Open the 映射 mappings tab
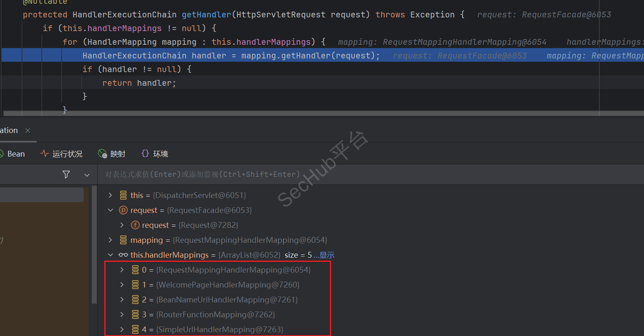The width and height of the screenshot is (644, 336). (x=112, y=154)
